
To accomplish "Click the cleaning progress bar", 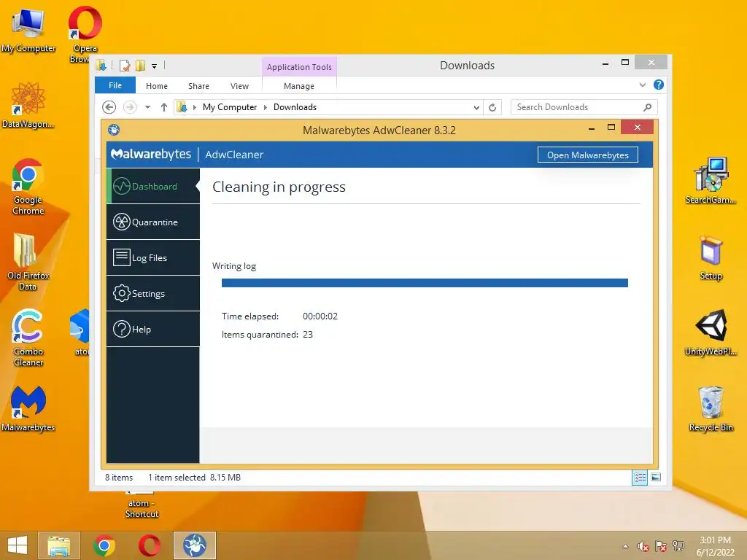I will pos(425,283).
